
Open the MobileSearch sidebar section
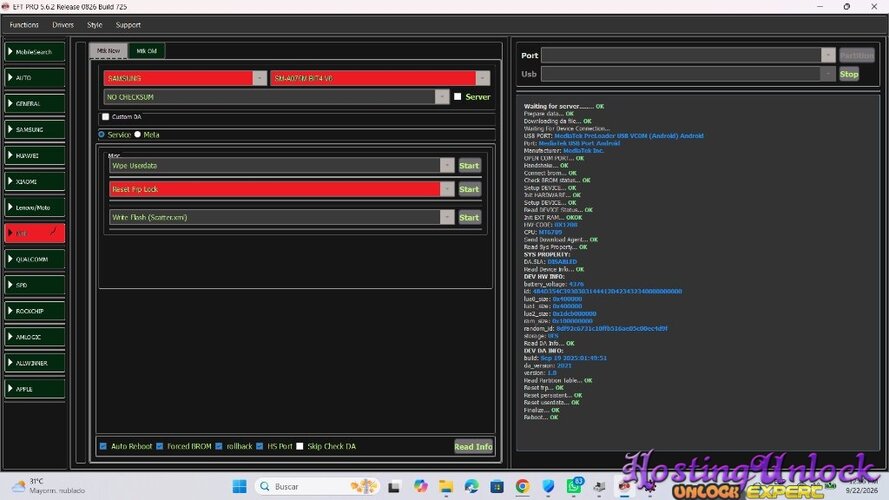pyautogui.click(x=35, y=52)
